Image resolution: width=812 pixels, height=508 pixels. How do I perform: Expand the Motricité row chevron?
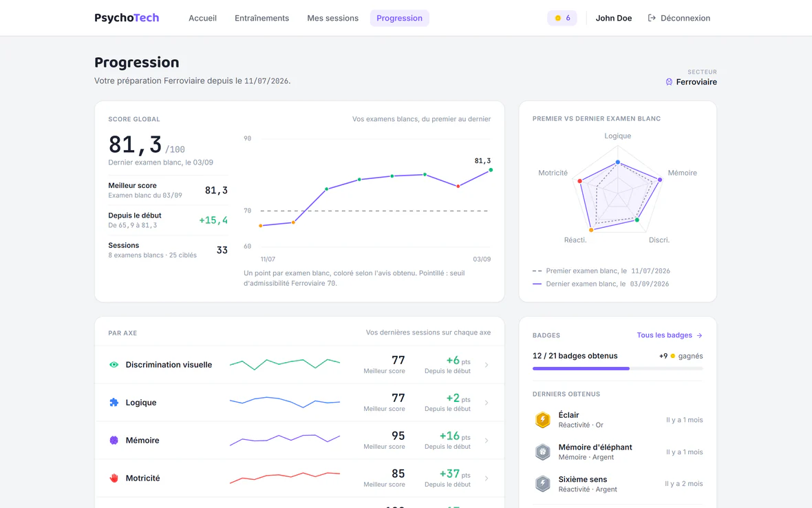487,478
